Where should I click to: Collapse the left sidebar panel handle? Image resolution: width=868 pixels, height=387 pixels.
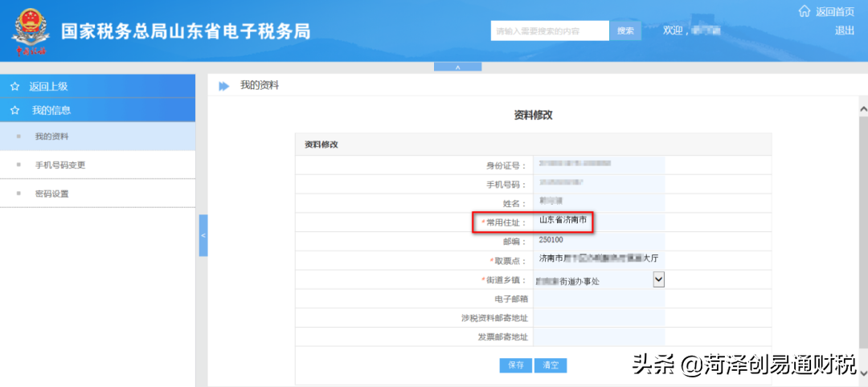[x=203, y=235]
